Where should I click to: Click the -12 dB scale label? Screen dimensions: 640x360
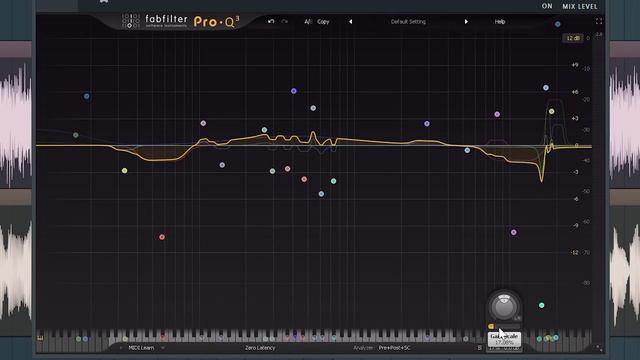(x=574, y=253)
